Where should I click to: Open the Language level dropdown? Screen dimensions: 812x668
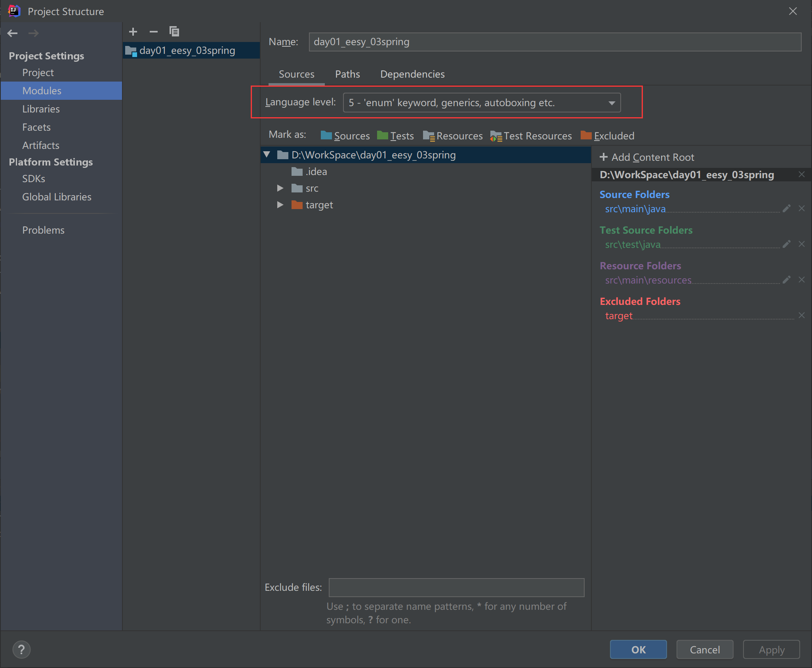coord(482,103)
